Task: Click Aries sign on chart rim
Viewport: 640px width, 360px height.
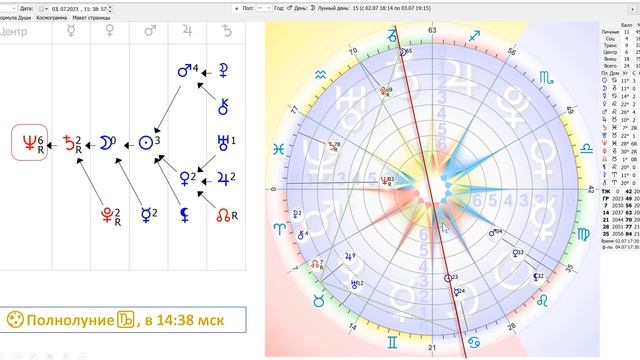Action: [280, 229]
